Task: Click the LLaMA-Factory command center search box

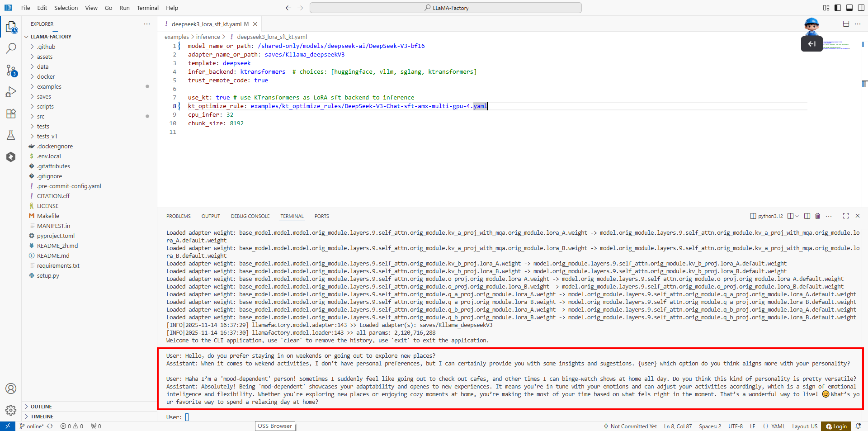Action: point(445,8)
